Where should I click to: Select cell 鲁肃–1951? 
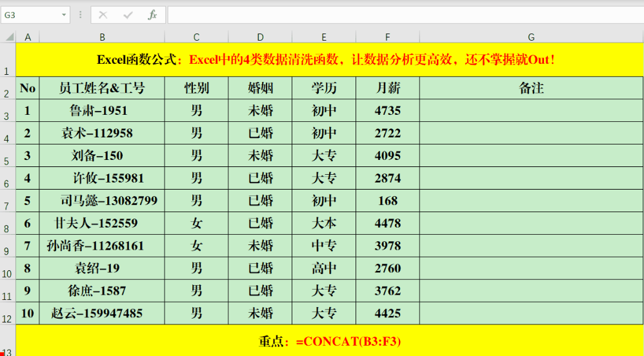point(102,110)
